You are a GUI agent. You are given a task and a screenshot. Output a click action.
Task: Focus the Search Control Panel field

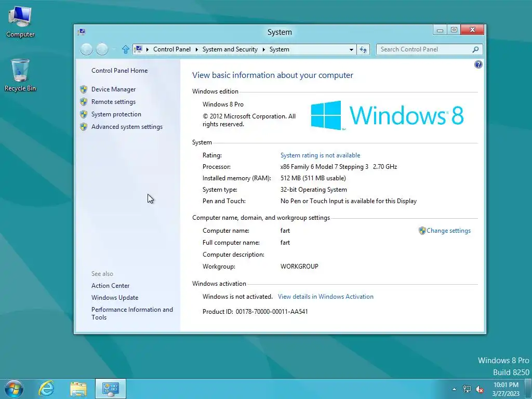pyautogui.click(x=429, y=49)
